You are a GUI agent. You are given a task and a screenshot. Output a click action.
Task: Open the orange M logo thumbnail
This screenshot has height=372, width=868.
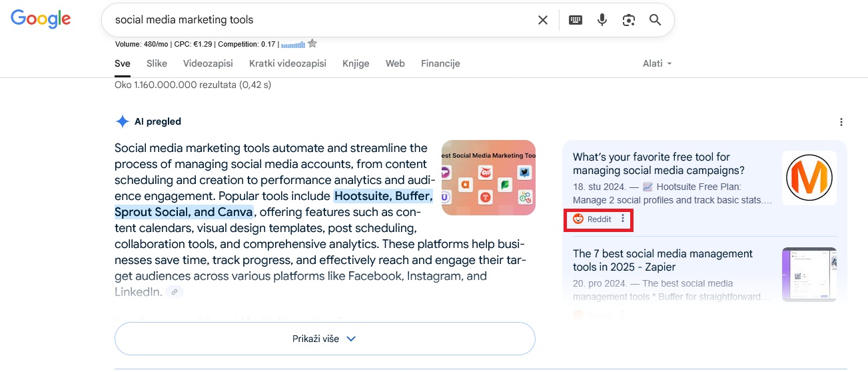click(x=809, y=177)
